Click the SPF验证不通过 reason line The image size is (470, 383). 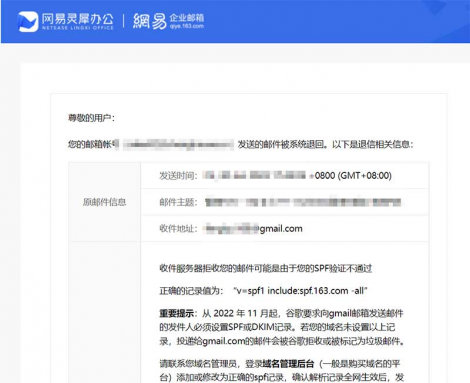click(266, 269)
